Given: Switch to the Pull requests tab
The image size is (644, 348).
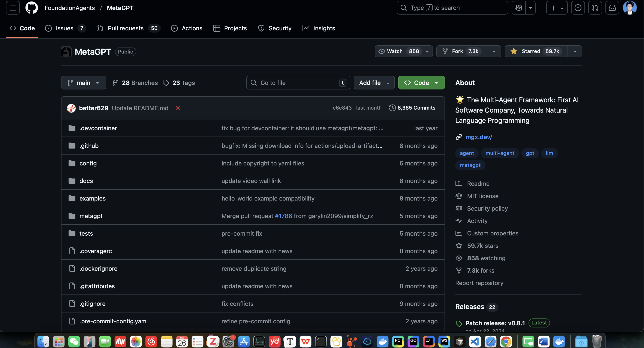Looking at the screenshot, I should pos(125,28).
